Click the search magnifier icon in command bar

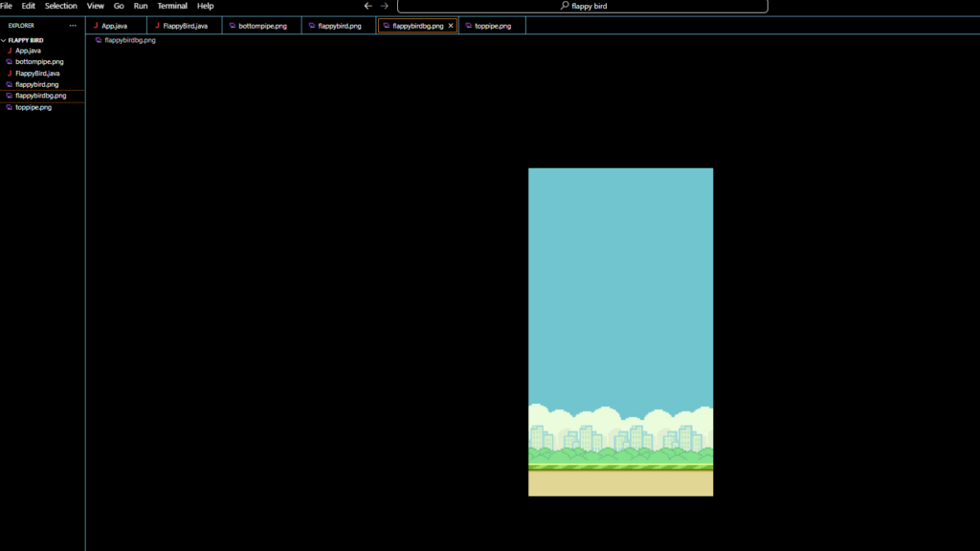pos(565,6)
